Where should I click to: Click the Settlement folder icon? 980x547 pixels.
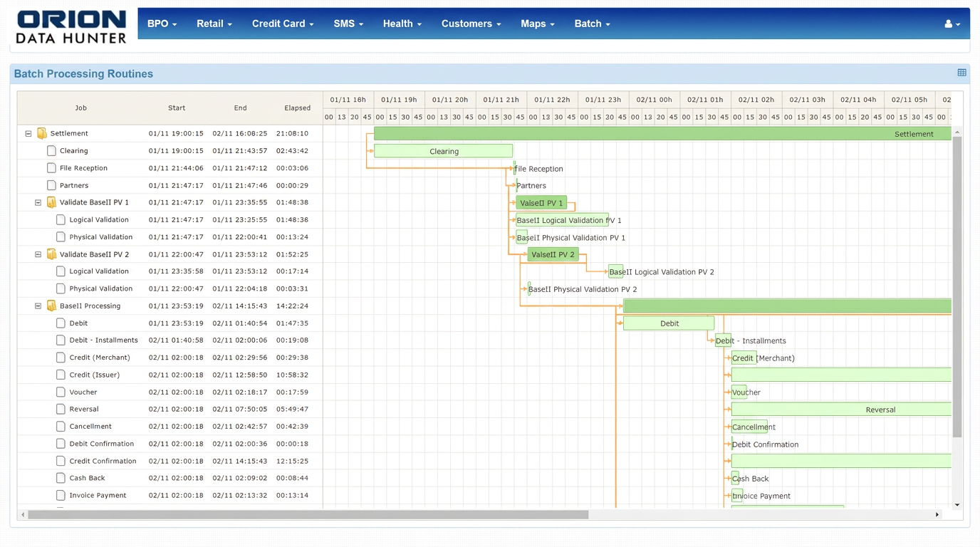(x=42, y=133)
